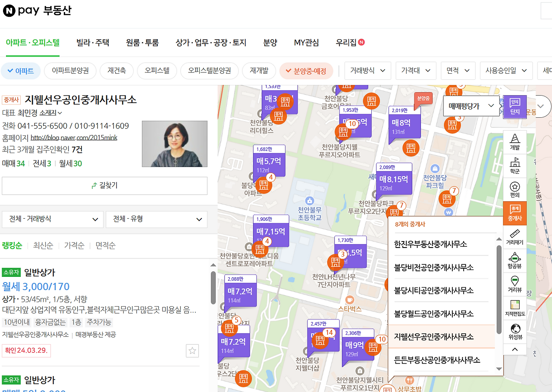Screen dimensions: 552x392
Task: Open the 전체 - 유형 listing dropdown
Action: tap(157, 219)
